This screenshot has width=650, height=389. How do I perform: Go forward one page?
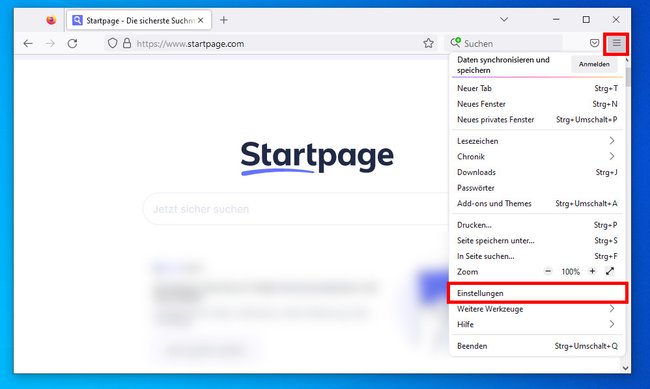coord(50,43)
